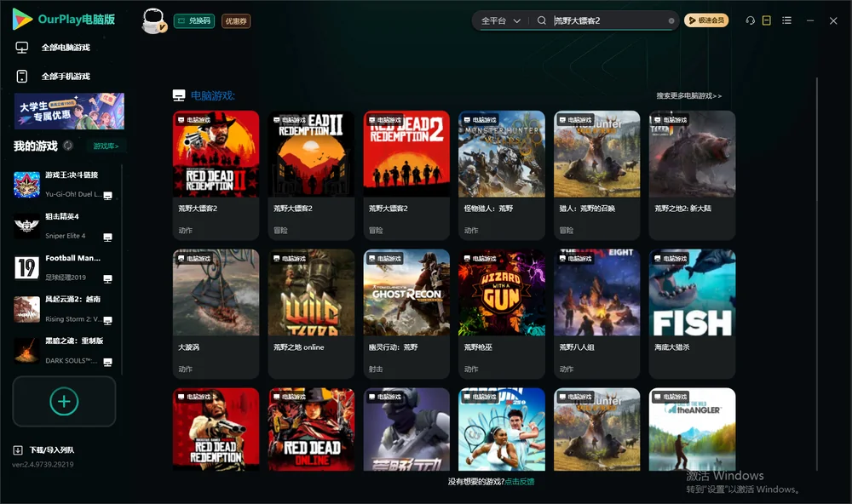Click the phone icon beside 全部手机游戏

coord(22,76)
